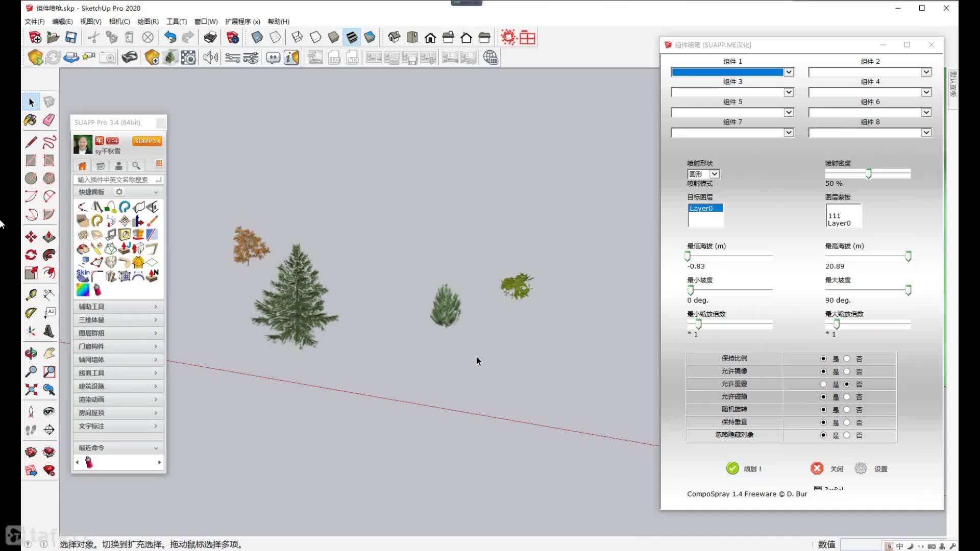Click the Zoom Extents tool

(31, 390)
